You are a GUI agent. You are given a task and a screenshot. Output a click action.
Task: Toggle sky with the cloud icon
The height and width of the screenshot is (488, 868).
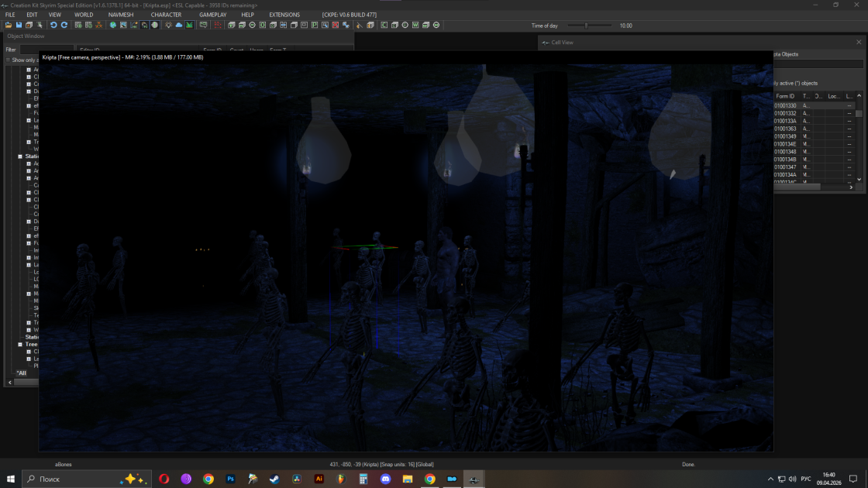pyautogui.click(x=179, y=25)
